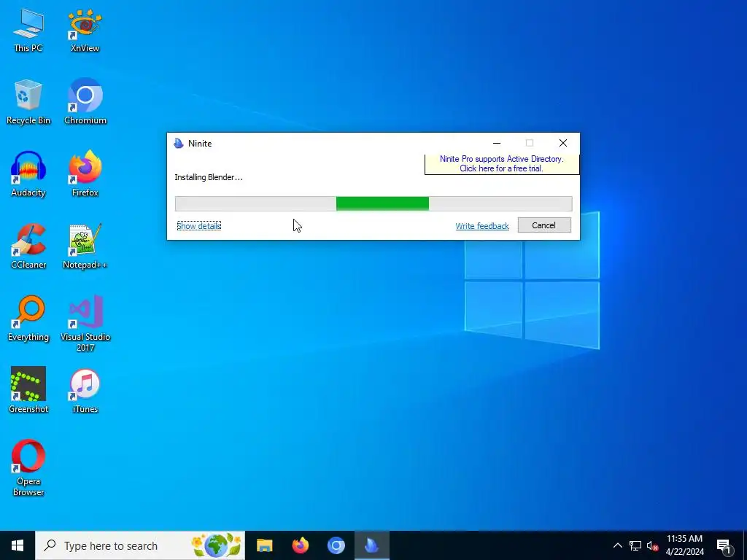Select the Firefox desktop shortcut
This screenshot has height=560, width=747.
click(x=85, y=174)
